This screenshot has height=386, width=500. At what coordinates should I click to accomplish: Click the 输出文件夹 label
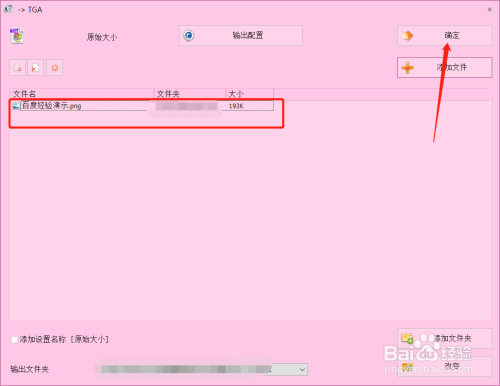click(30, 369)
